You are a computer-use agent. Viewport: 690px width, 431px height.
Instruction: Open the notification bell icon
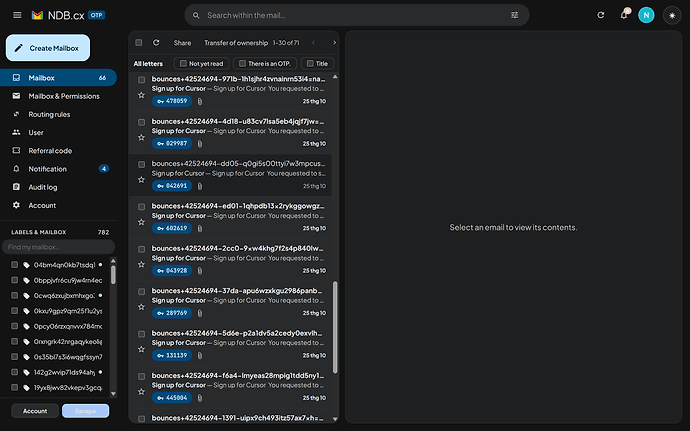[624, 15]
